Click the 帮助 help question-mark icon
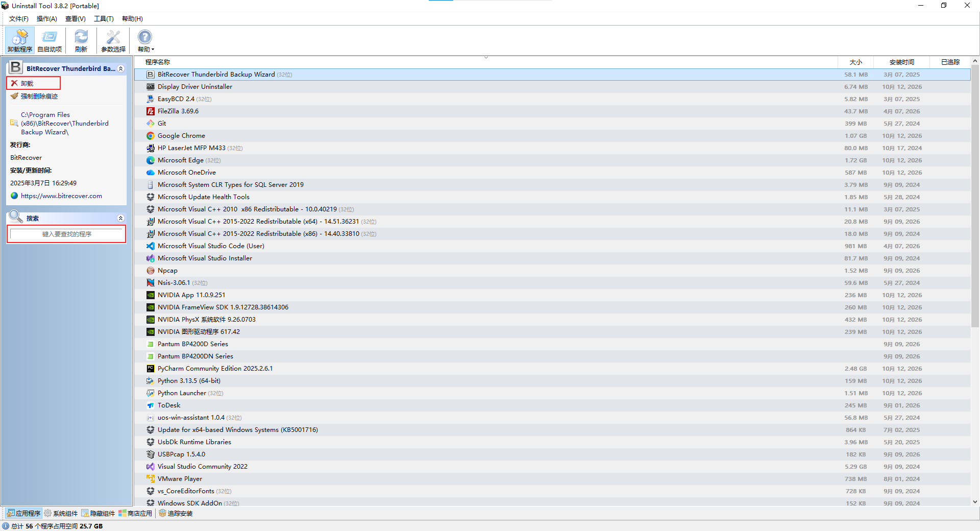The height and width of the screenshot is (531, 980). 145,40
